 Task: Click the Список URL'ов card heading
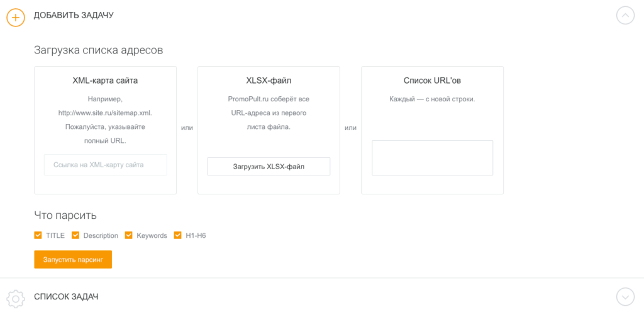[x=432, y=81]
